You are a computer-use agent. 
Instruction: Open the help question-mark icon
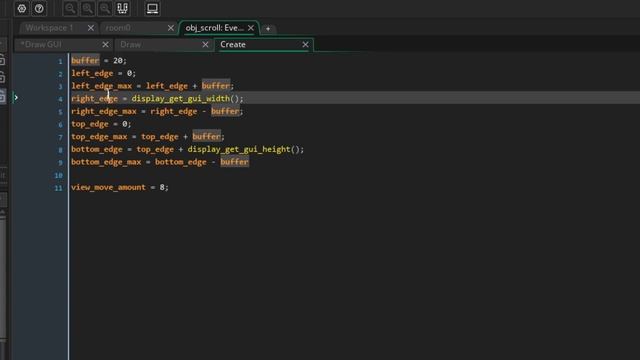coord(39,9)
